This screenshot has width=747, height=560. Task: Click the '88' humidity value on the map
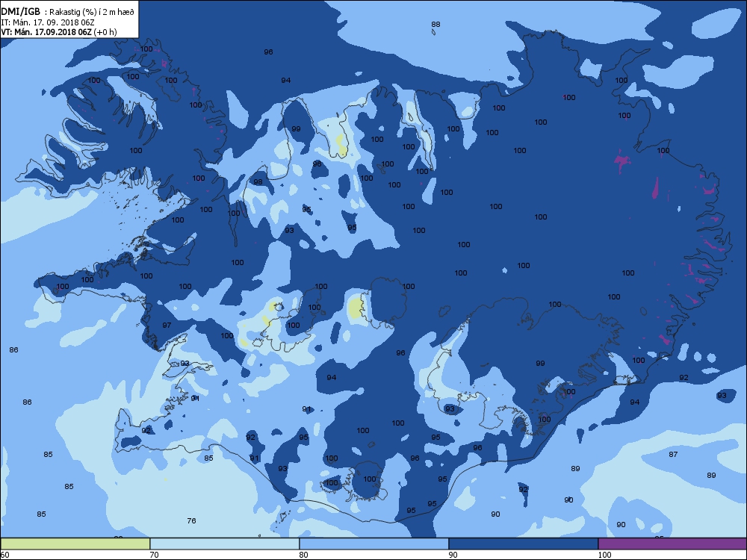(x=436, y=25)
